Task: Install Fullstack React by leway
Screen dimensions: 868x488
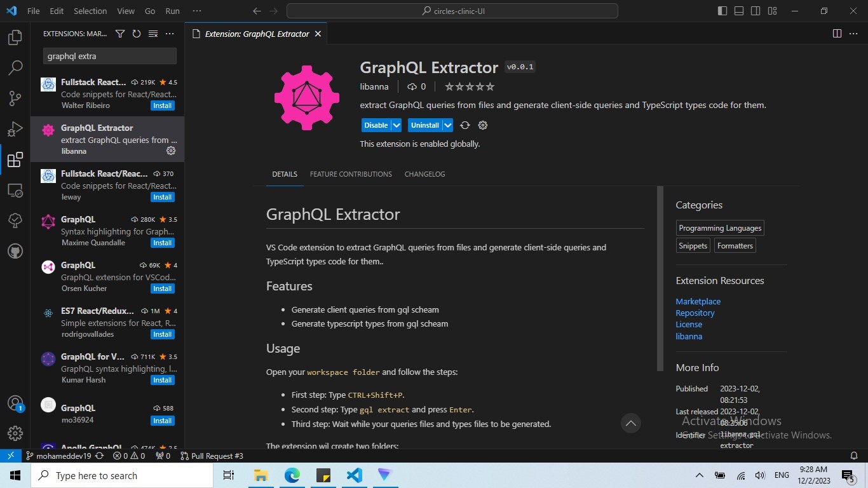Action: (x=163, y=197)
